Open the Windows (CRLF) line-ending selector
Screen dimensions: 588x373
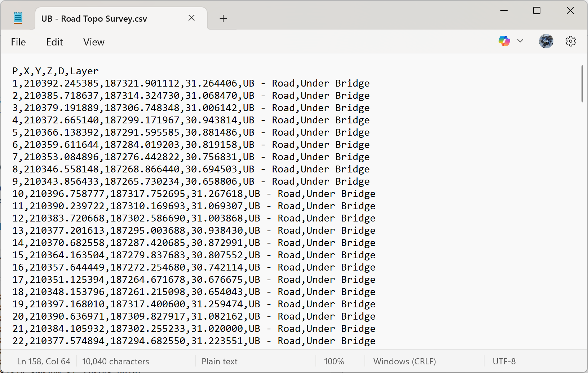click(404, 361)
